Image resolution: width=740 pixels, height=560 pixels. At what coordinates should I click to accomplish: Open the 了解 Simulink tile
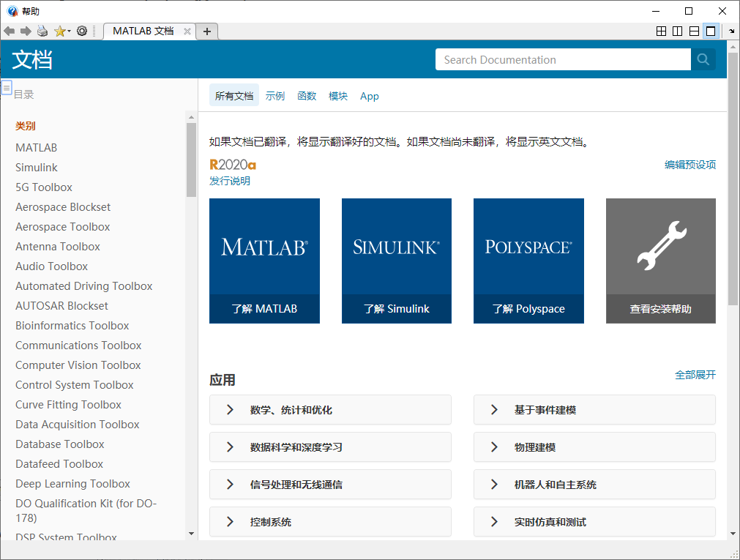coord(397,261)
